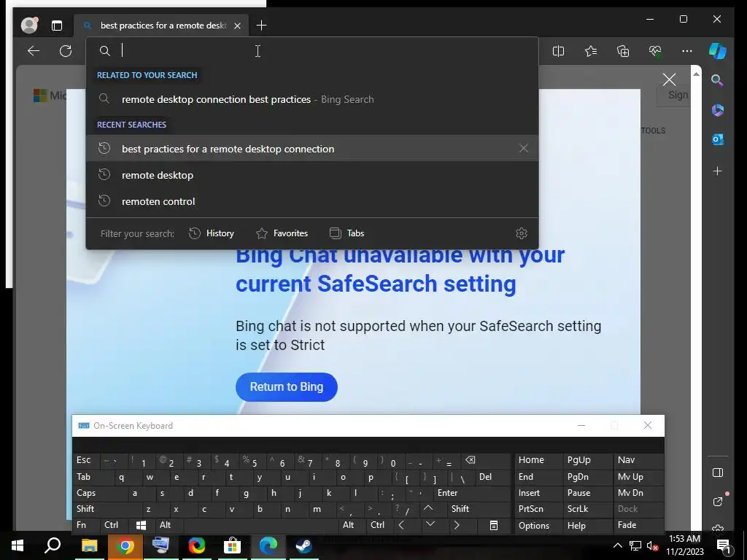Open File Explorer from taskbar
The width and height of the screenshot is (747, 560).
pyautogui.click(x=89, y=545)
